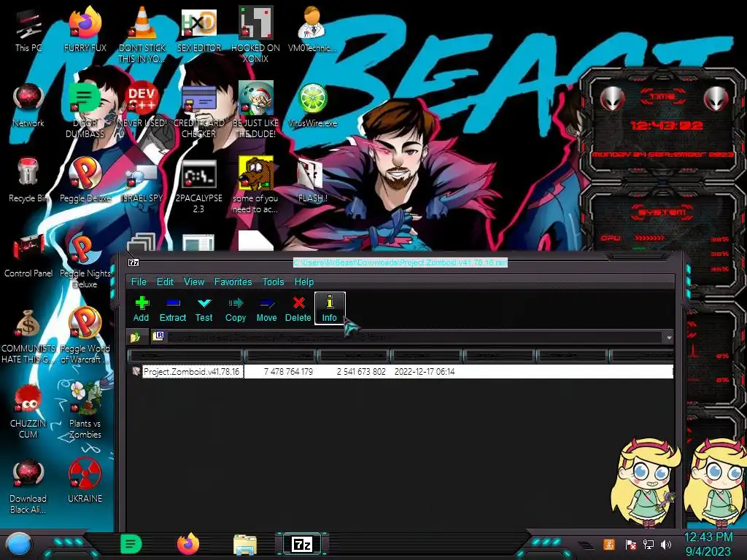
Task: Select the Control Panel desktop icon
Action: pos(28,255)
